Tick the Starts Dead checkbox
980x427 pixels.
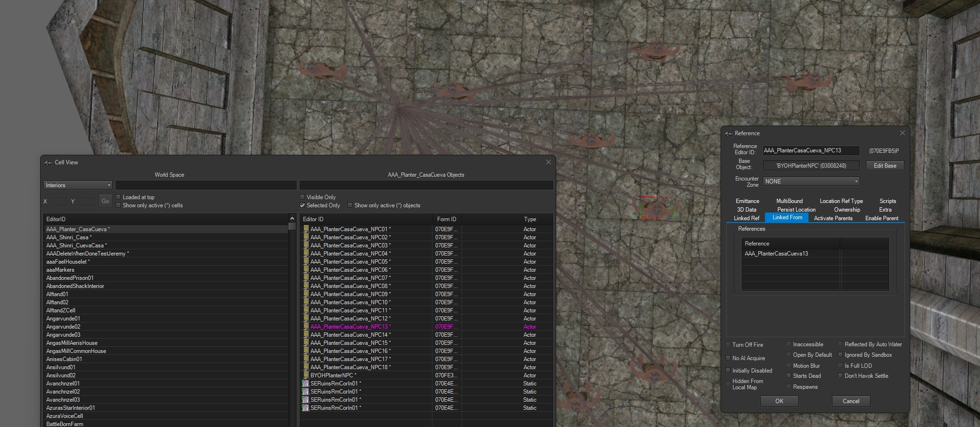tap(789, 376)
